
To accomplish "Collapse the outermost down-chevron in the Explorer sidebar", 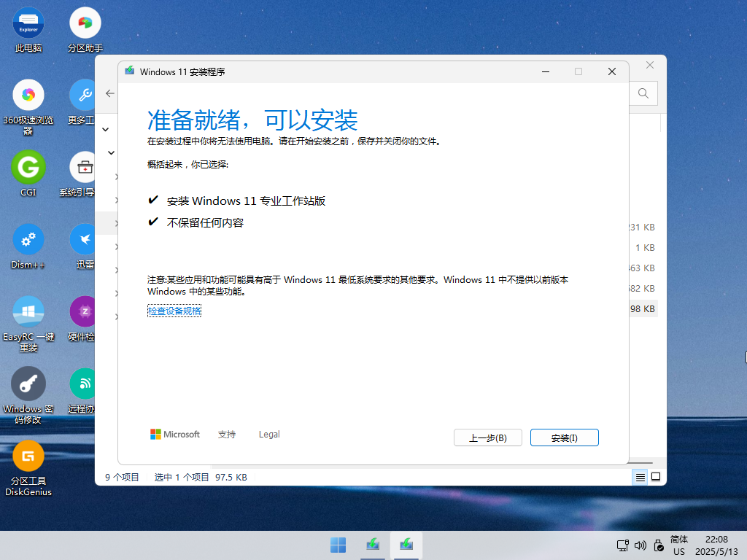I will click(106, 130).
